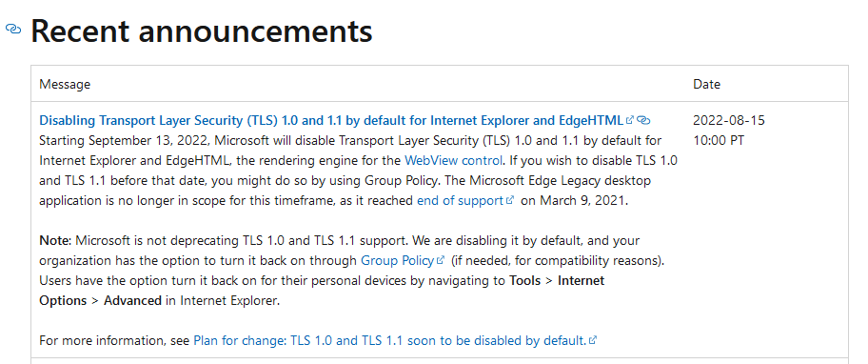Click the bold Note label
This screenshot has height=364, width=868.
[55, 240]
